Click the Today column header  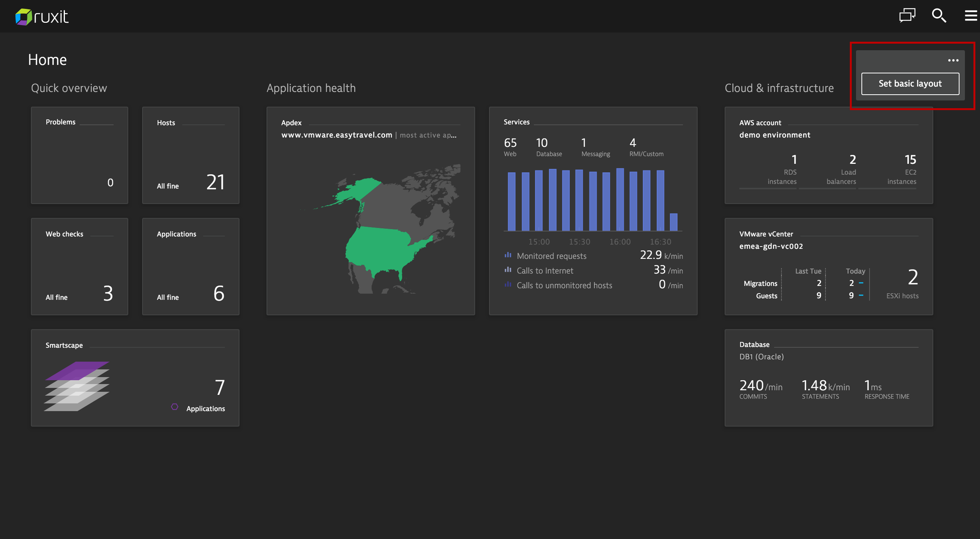tap(855, 271)
